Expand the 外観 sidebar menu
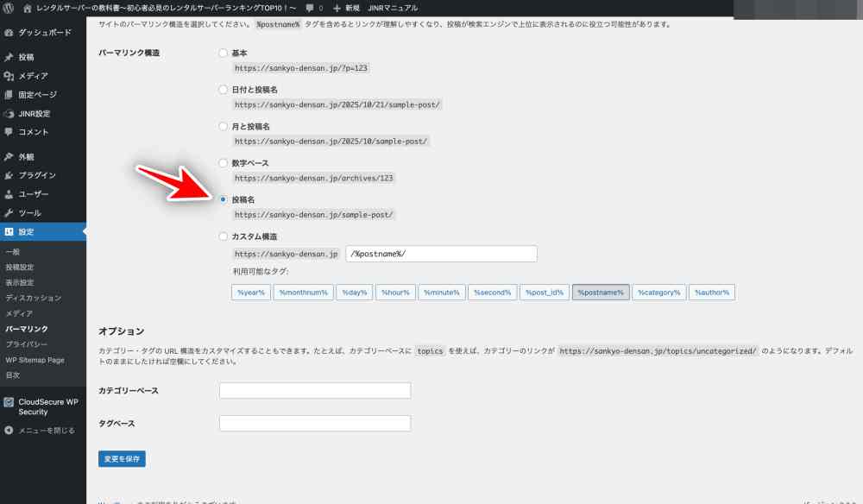 tap(26, 157)
